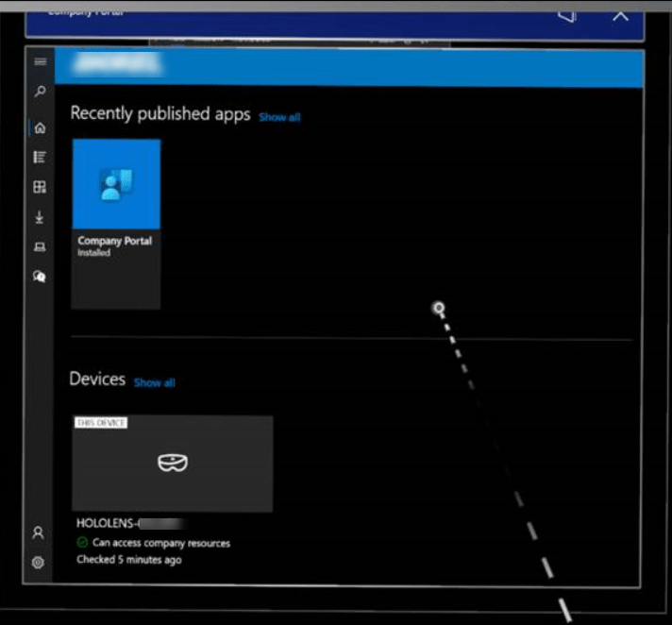Image resolution: width=672 pixels, height=625 pixels.
Task: Click icon left of the top close button
Action: click(x=566, y=15)
